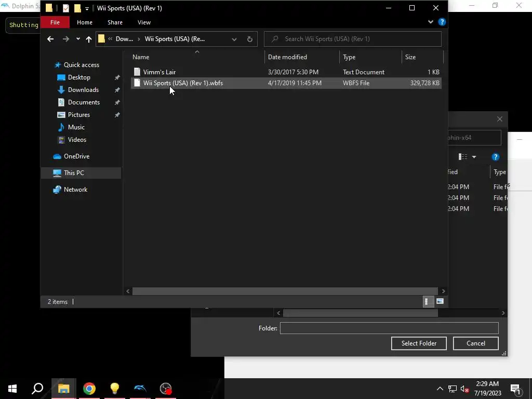Select Quick access in navigation pane
532x399 pixels.
82,65
